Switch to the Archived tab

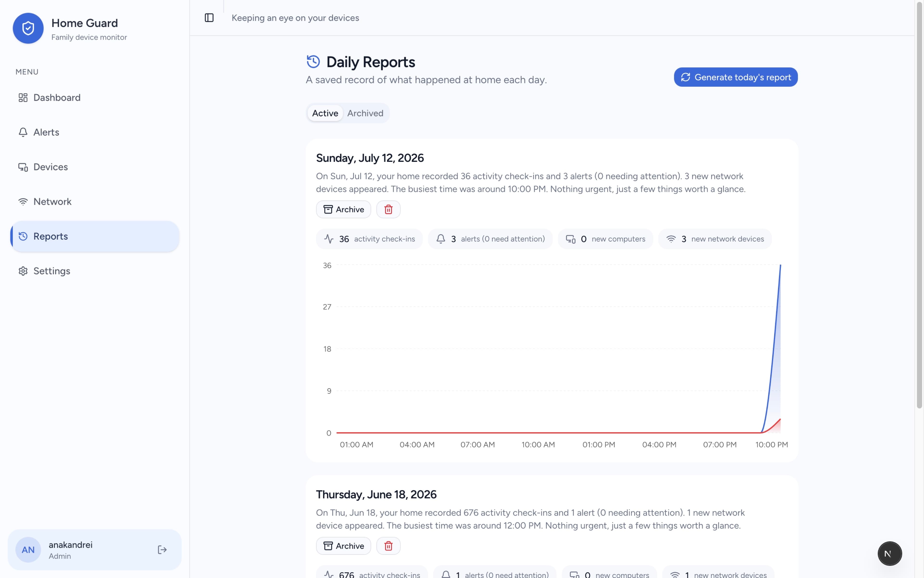point(365,113)
